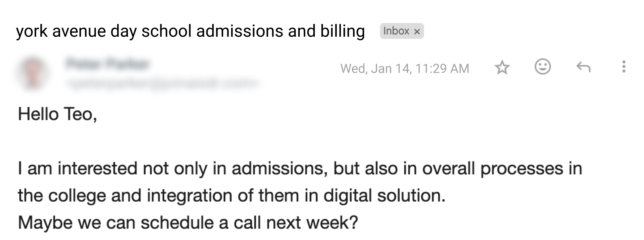Click the blurred sender name
644x240 pixels.
click(107, 64)
